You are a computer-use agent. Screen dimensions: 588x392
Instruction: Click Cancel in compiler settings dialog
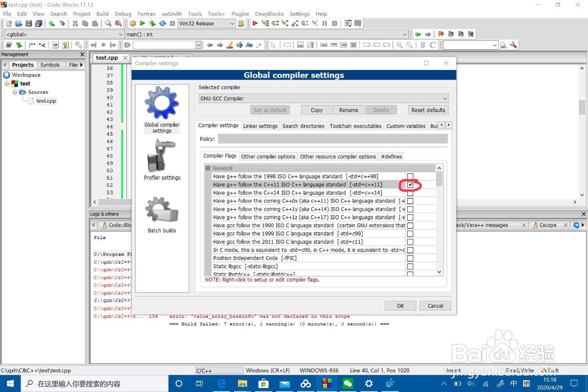click(435, 306)
